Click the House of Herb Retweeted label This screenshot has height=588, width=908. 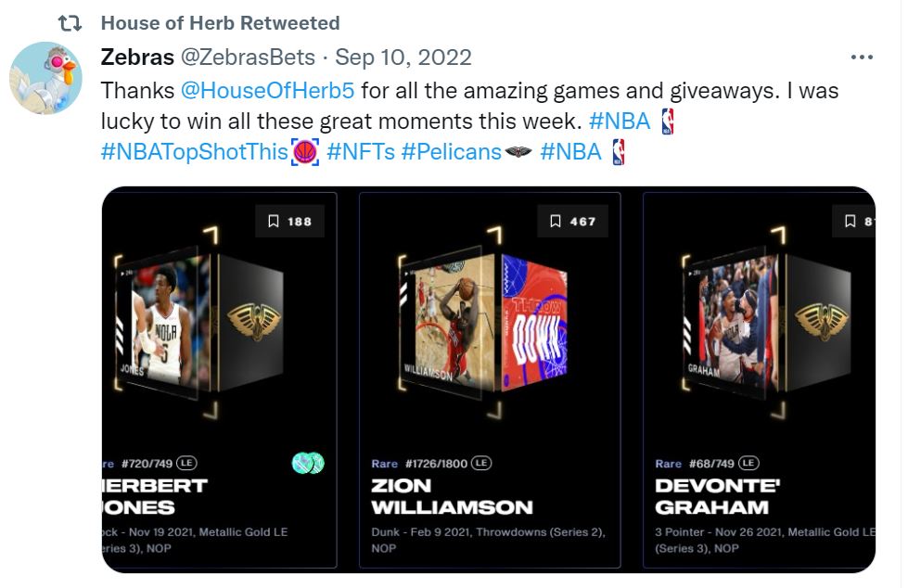point(220,22)
